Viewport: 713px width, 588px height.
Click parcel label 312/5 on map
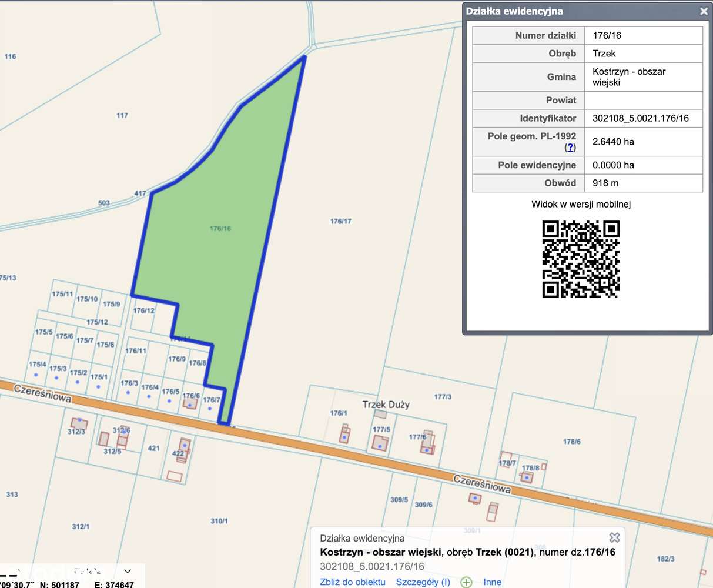(x=112, y=452)
